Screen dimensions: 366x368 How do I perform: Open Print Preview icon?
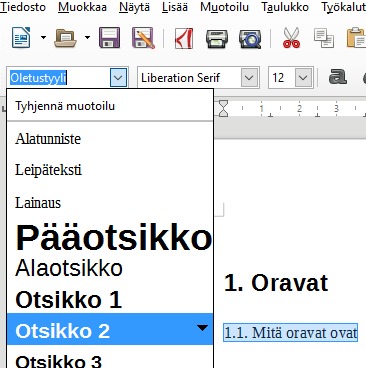(250, 39)
